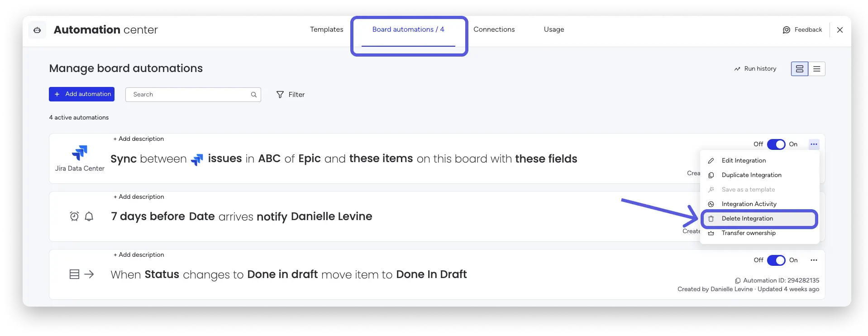Choose Transfer ownership from the menu
The width and height of the screenshot is (868, 336).
click(760, 233)
